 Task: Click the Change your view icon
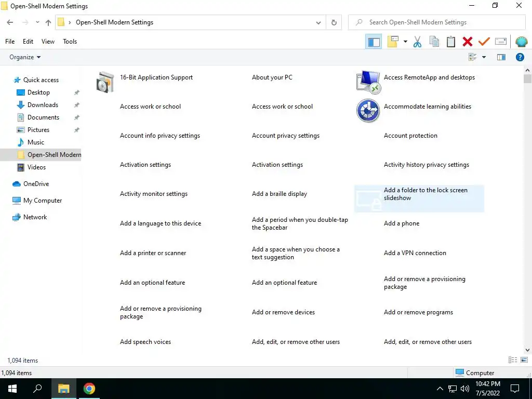(x=472, y=57)
